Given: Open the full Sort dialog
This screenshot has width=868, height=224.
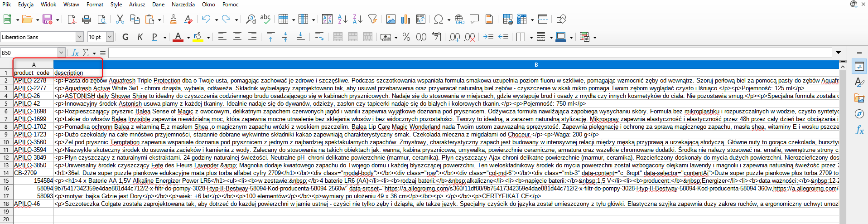Looking at the screenshot, I should coord(327,19).
